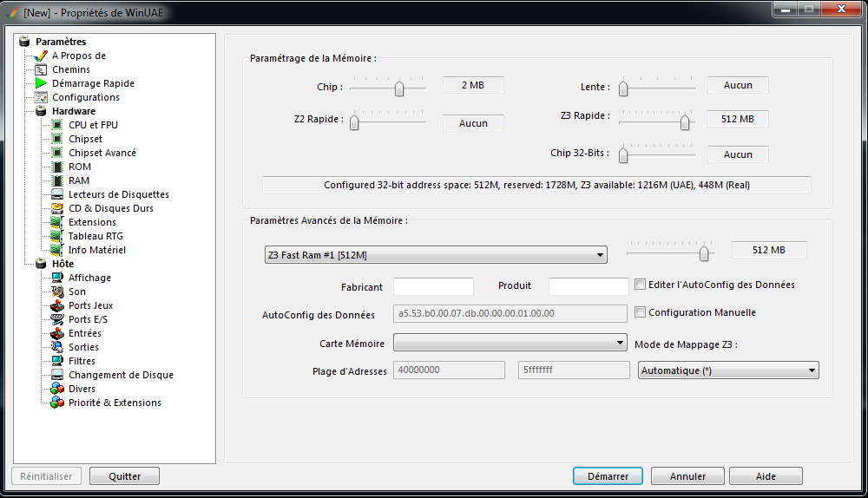The image size is (868, 498).
Task: Click the Ports Jeux joystick icon
Action: [x=57, y=305]
